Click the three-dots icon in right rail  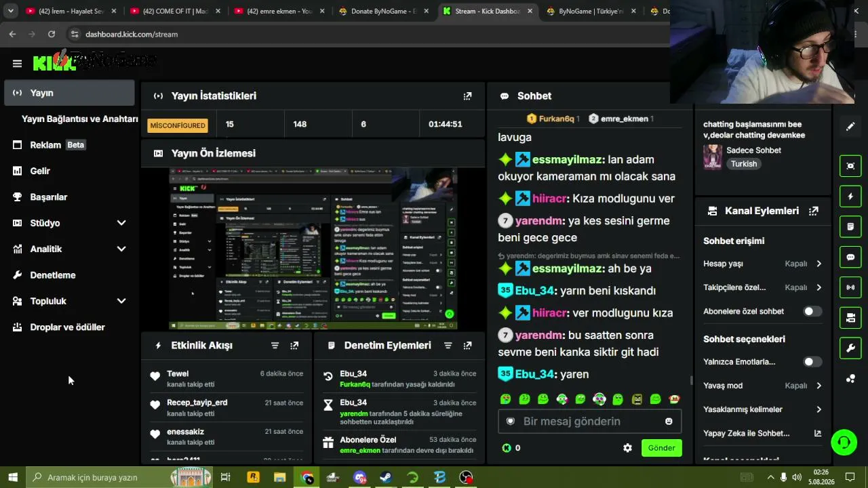click(x=850, y=378)
